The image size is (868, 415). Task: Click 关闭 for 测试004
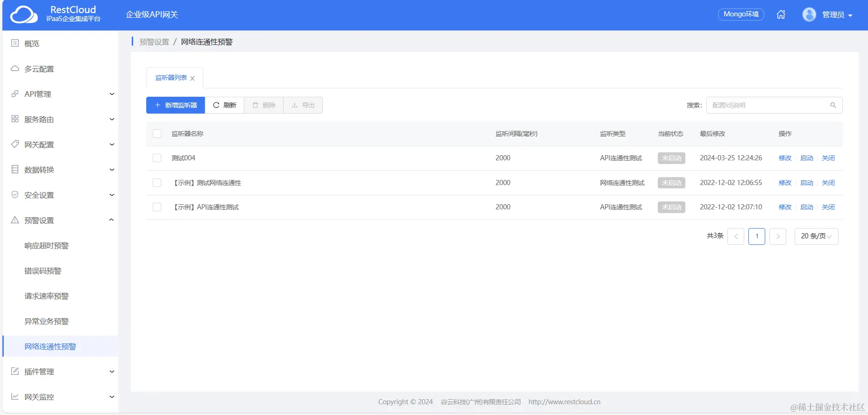coord(828,158)
